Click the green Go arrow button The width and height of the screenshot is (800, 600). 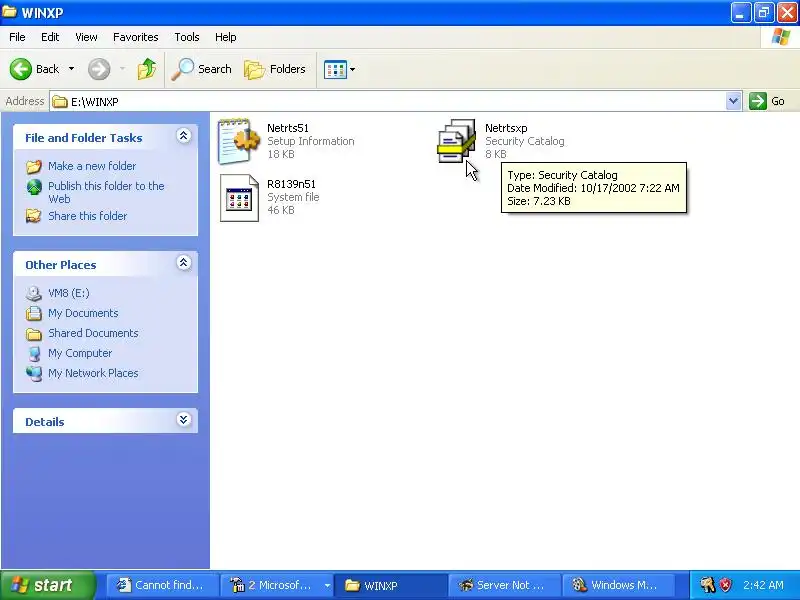pos(758,101)
